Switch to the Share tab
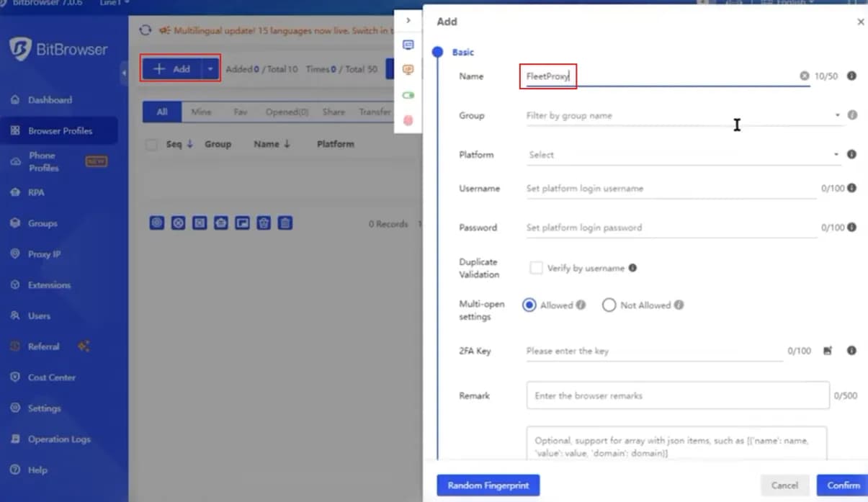Viewport: 868px width, 502px height. coord(334,112)
